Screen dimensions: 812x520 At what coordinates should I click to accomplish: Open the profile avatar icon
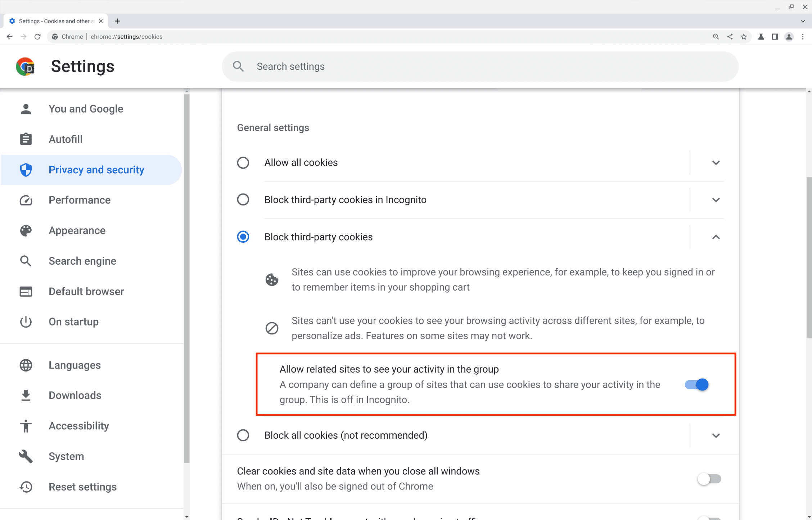tap(789, 37)
